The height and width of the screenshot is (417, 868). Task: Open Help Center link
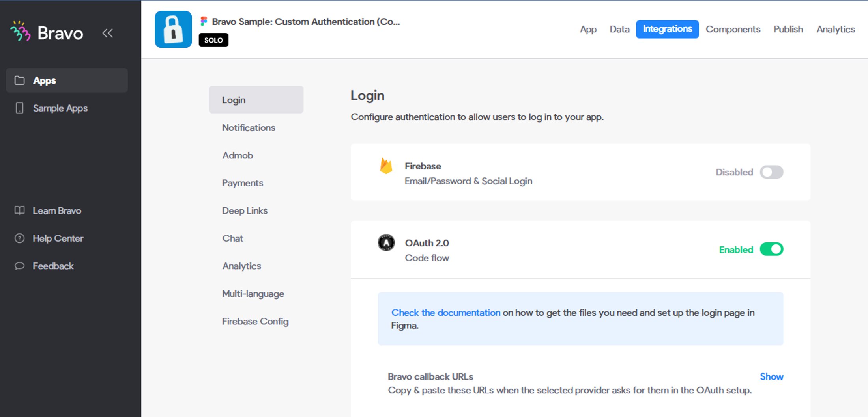tap(58, 238)
